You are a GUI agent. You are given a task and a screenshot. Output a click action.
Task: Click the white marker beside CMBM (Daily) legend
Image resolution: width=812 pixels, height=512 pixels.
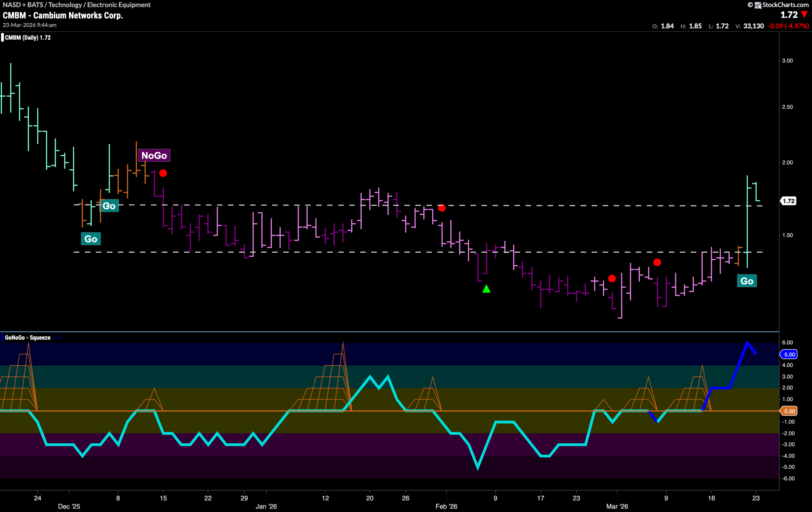coord(2,37)
